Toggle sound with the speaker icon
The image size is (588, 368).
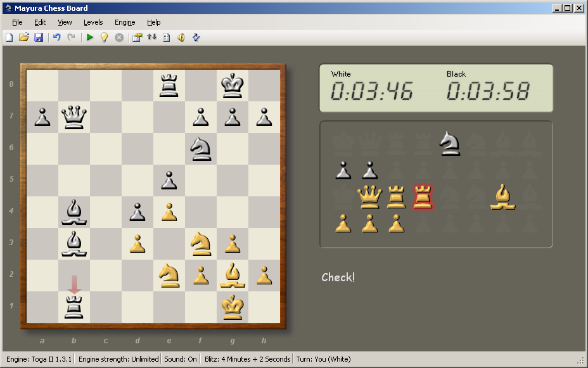181,37
